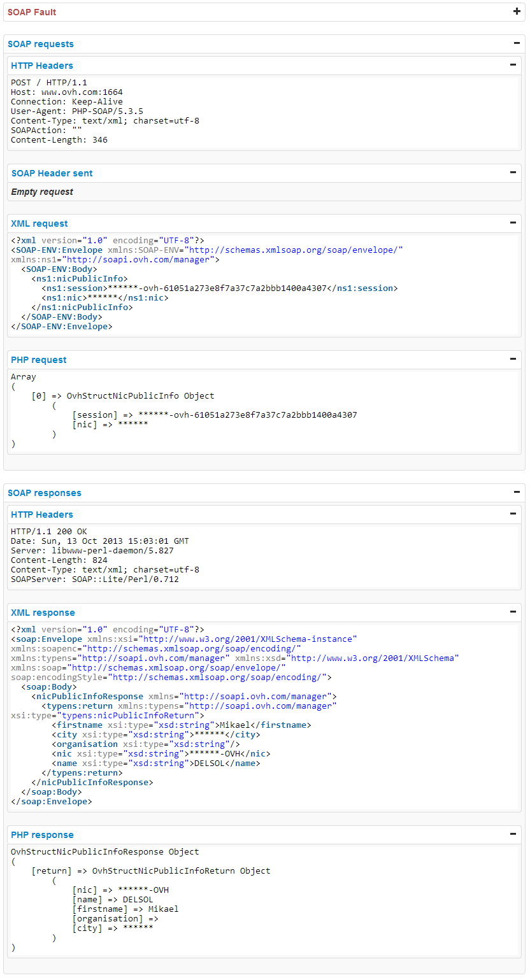Image resolution: width=530 pixels, height=980 pixels.
Task: Click the organisation XML element line
Action: [x=146, y=744]
